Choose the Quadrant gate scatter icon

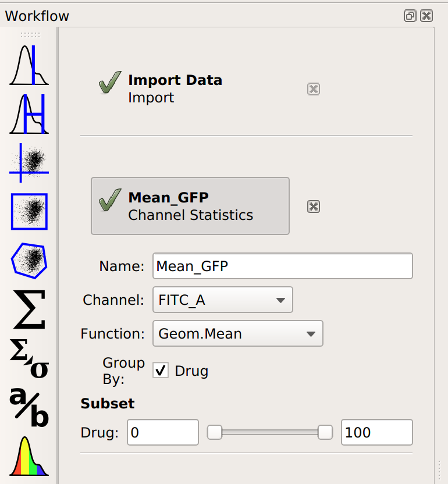29,163
